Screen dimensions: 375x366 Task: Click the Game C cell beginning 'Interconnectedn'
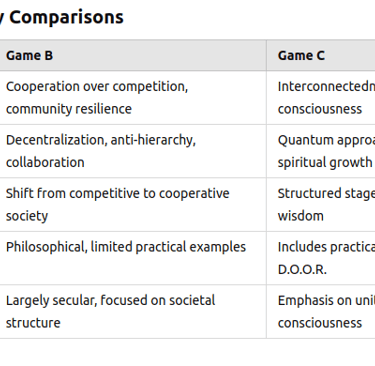click(x=321, y=98)
